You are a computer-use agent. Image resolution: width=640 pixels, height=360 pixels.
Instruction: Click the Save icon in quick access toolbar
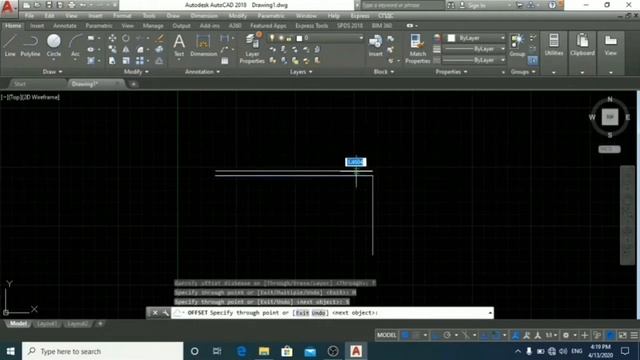[49, 5]
